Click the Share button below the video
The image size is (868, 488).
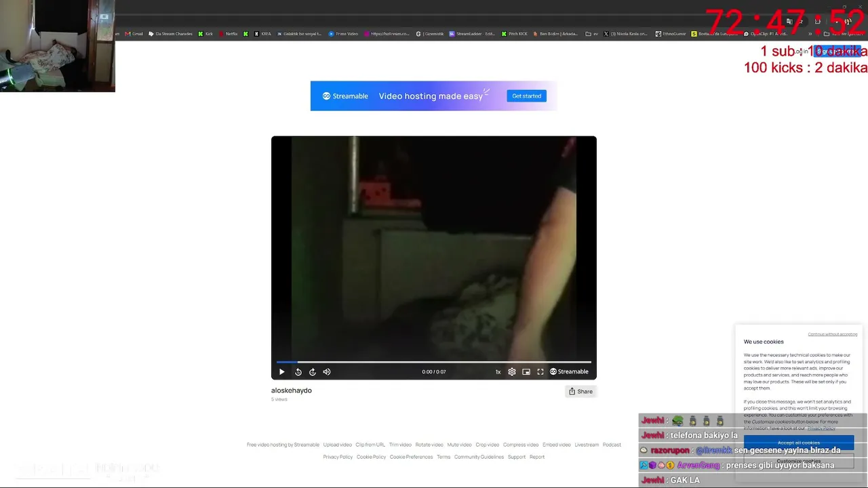click(580, 391)
